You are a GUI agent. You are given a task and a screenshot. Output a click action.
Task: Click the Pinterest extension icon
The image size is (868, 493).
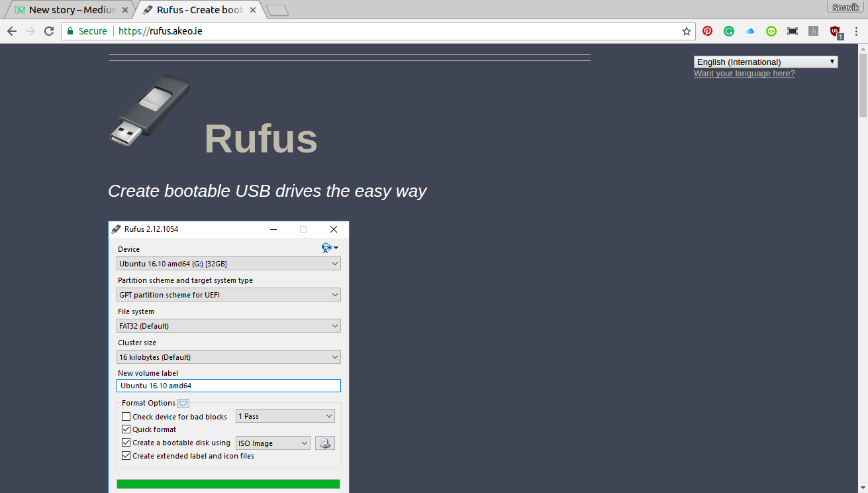[x=708, y=31]
